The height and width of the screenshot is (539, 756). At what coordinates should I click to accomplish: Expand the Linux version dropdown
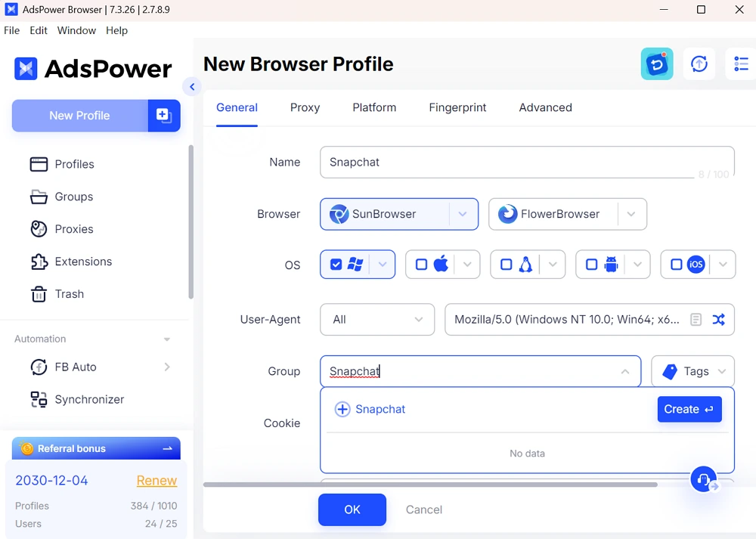tap(553, 264)
